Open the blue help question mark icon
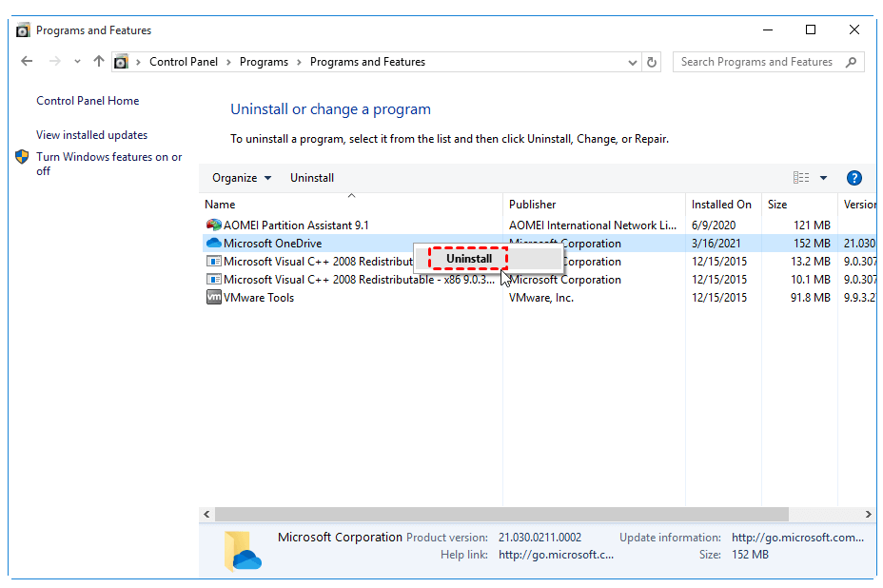 [x=854, y=178]
